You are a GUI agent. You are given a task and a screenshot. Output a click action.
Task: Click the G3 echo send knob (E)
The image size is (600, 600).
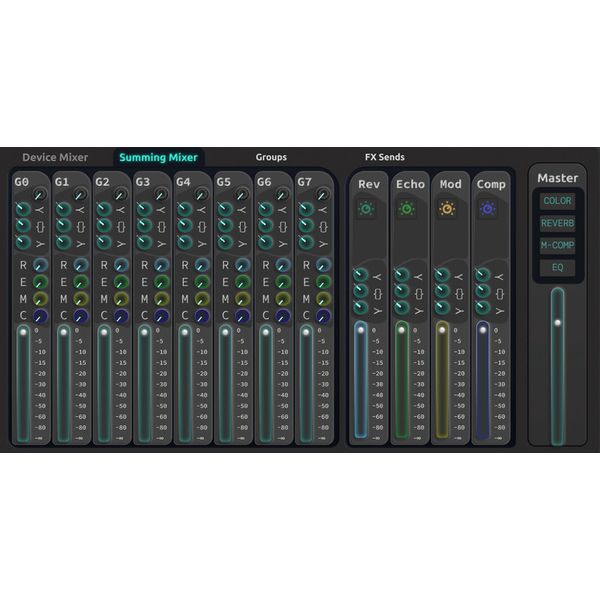click(161, 282)
